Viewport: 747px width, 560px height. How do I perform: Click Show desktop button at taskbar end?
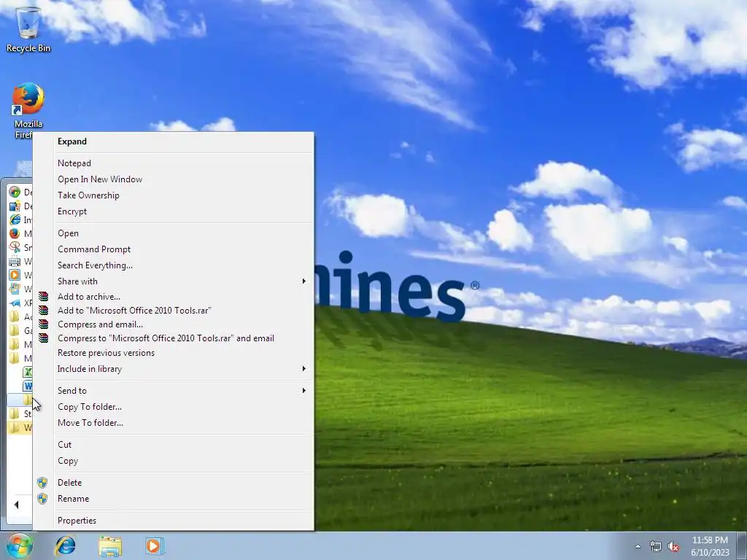pos(742,545)
